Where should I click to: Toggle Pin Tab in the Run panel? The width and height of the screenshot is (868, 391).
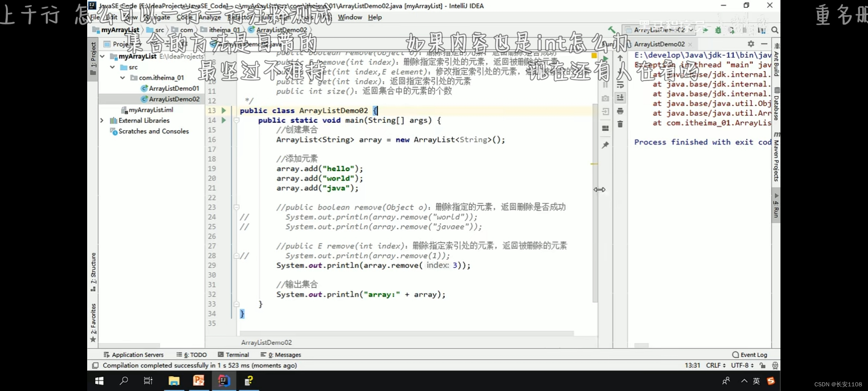click(x=605, y=145)
